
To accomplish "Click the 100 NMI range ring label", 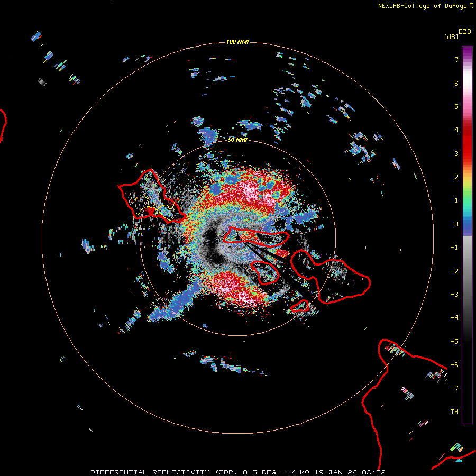I will pyautogui.click(x=237, y=42).
